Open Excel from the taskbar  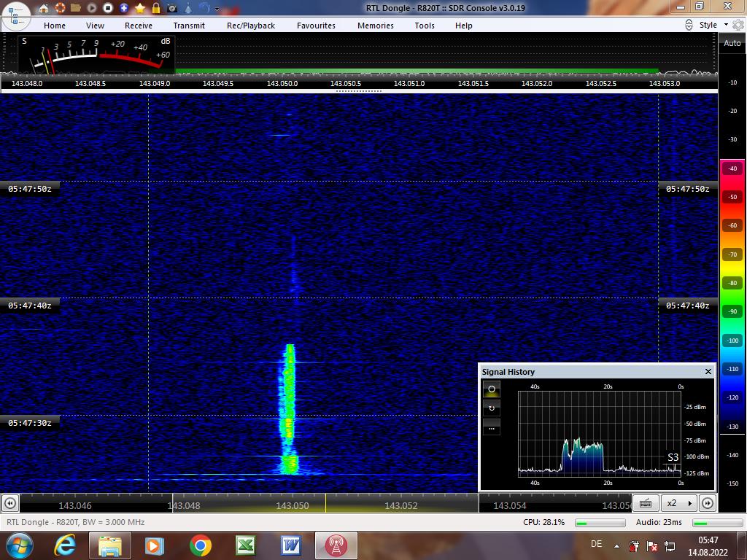pyautogui.click(x=246, y=545)
